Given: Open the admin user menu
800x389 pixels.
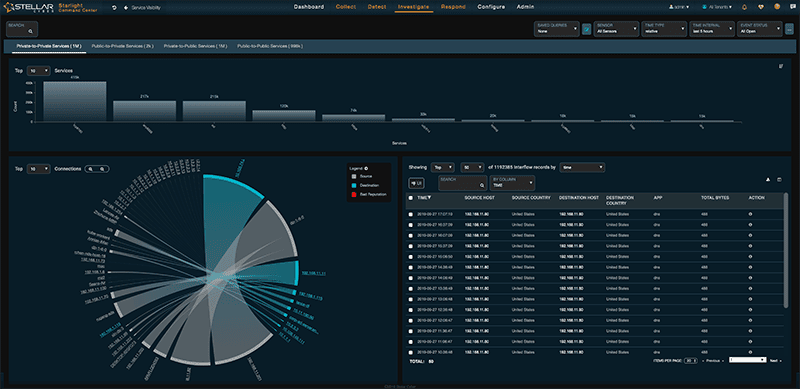Looking at the screenshot, I should click(679, 7).
